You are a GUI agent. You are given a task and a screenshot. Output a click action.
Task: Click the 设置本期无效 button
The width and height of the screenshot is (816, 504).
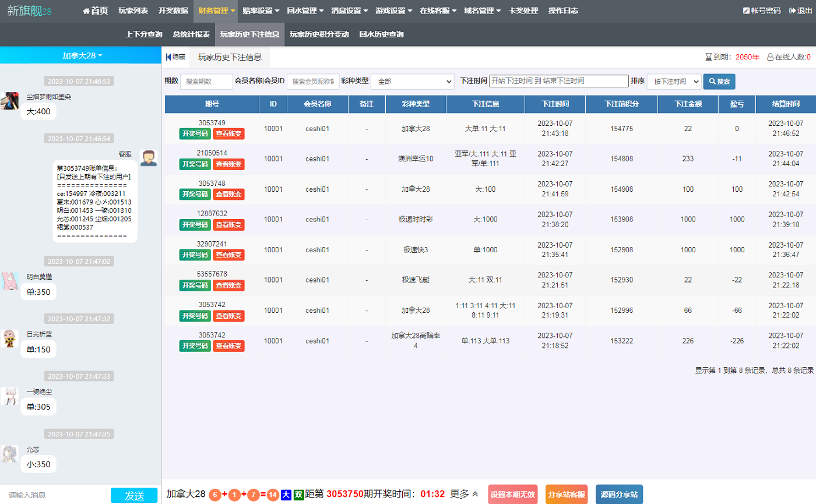tap(512, 494)
